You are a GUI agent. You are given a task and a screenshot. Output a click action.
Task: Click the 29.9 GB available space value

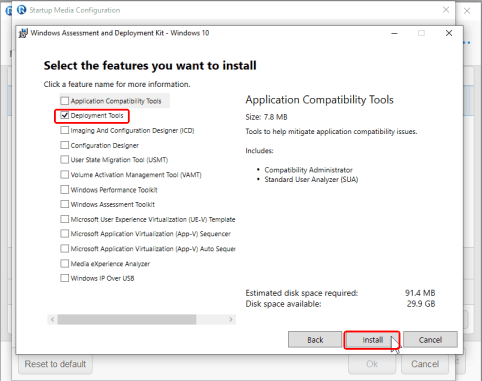[x=421, y=304]
